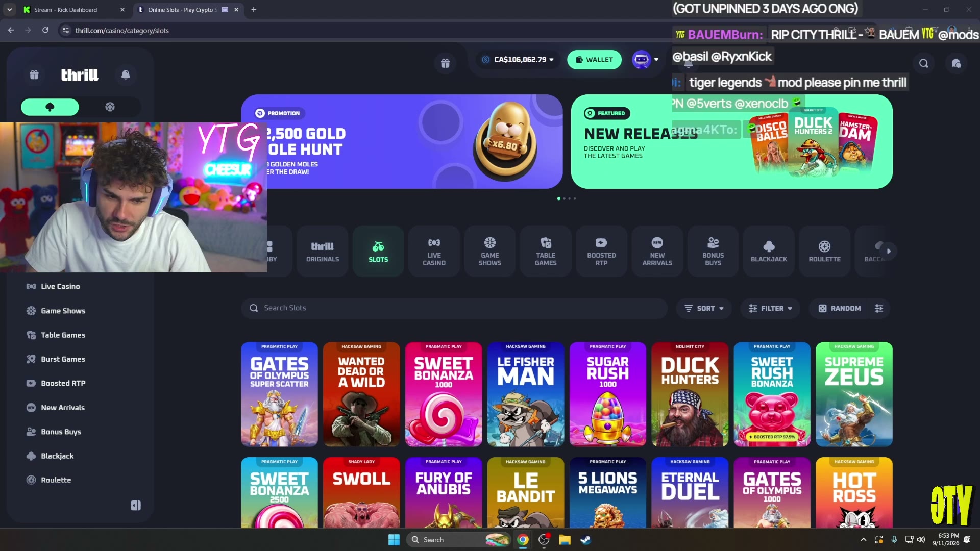
Task: Select the Live Casino category tab
Action: pyautogui.click(x=434, y=251)
